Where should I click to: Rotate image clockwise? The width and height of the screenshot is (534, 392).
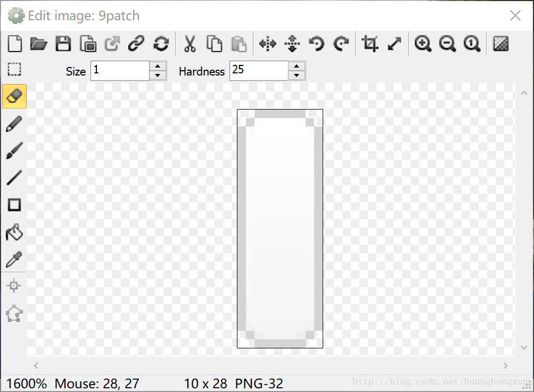click(341, 44)
